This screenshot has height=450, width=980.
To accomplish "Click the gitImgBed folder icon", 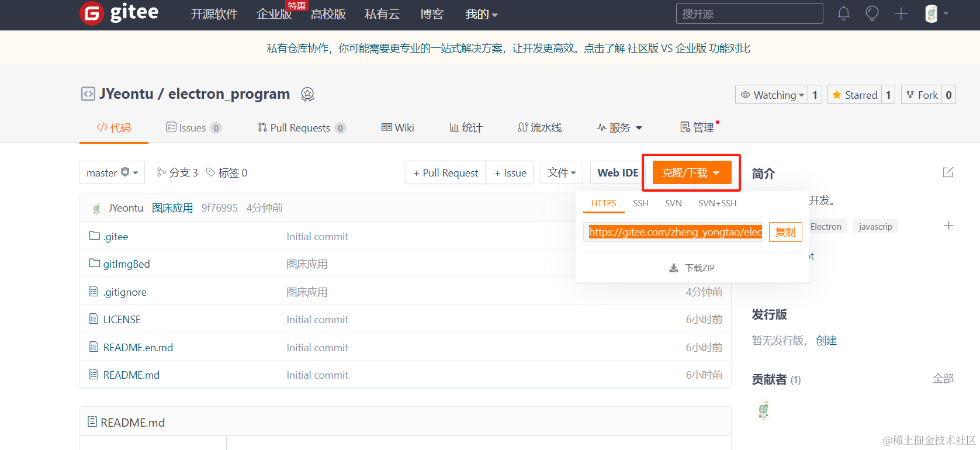I will [94, 263].
